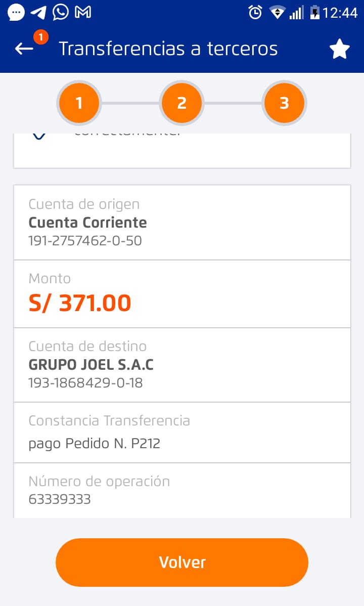Tap operation number 63339333
This screenshot has width=364, height=606.
(60, 499)
